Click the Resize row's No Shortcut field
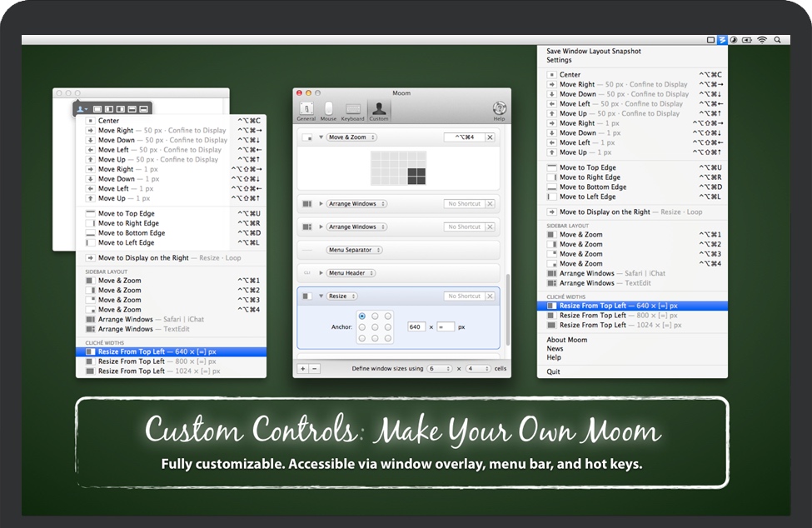 (x=464, y=296)
